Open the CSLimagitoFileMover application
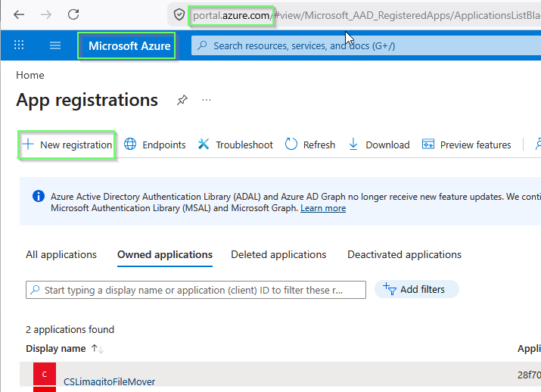This screenshot has width=541, height=392. tap(110, 381)
